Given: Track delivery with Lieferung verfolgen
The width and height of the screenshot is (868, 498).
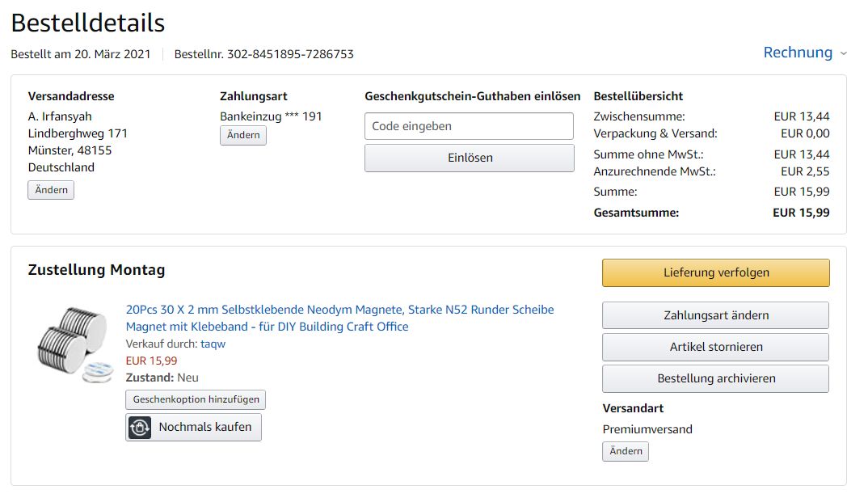Looking at the screenshot, I should 715,272.
